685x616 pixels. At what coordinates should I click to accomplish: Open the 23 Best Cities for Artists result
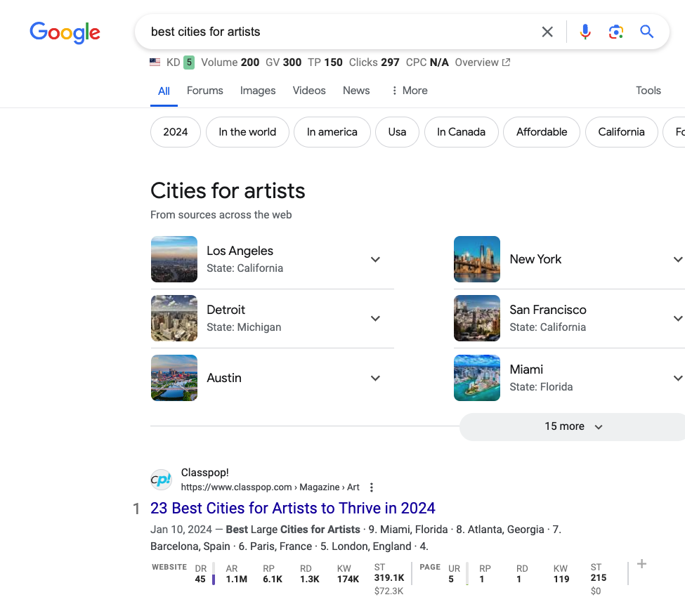293,507
